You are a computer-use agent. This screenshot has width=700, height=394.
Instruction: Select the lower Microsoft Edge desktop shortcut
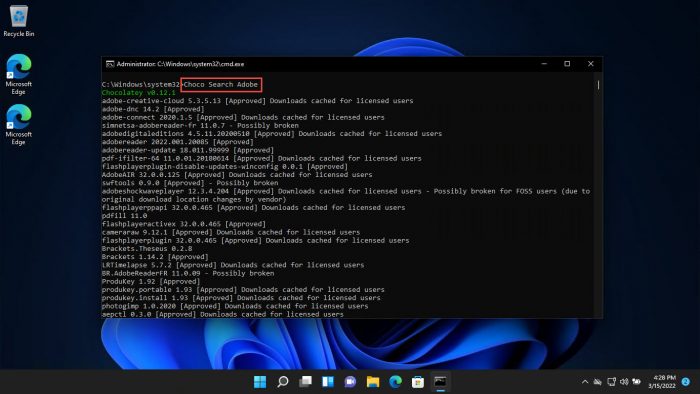19,124
